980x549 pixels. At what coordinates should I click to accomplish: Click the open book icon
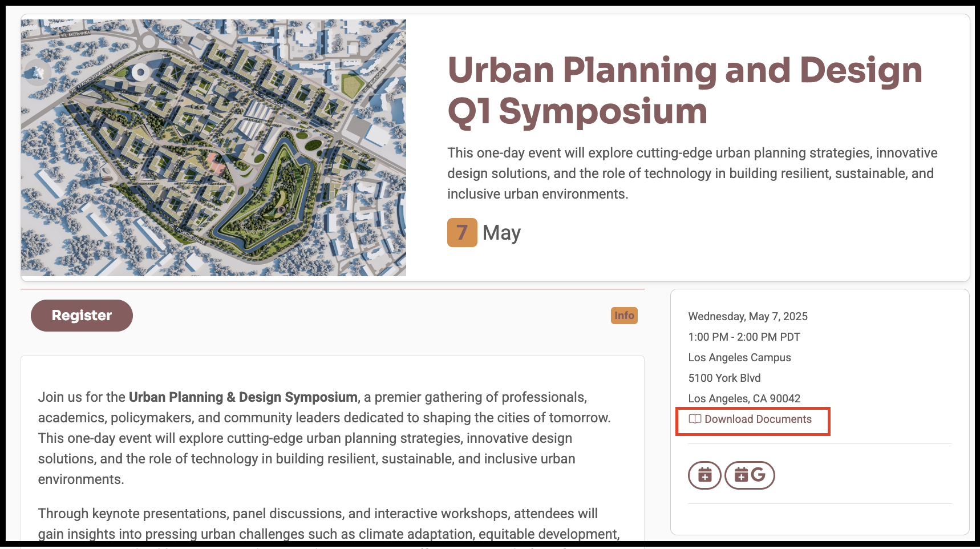tap(695, 419)
